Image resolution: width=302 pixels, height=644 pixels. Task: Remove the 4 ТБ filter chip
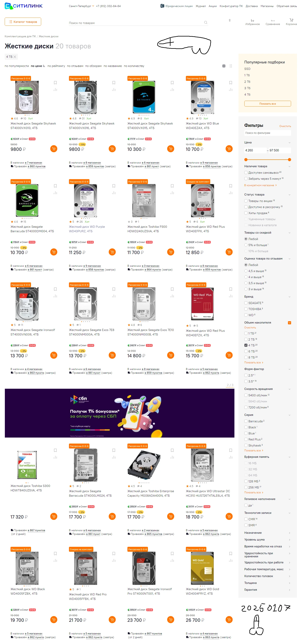[x=15, y=57]
